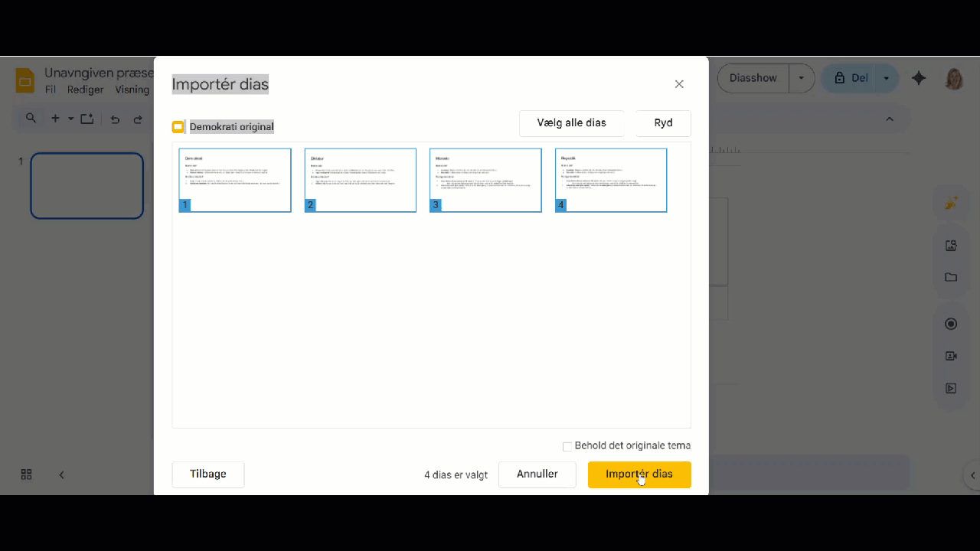
Task: Go back with the Tilbage button
Action: pos(207,474)
